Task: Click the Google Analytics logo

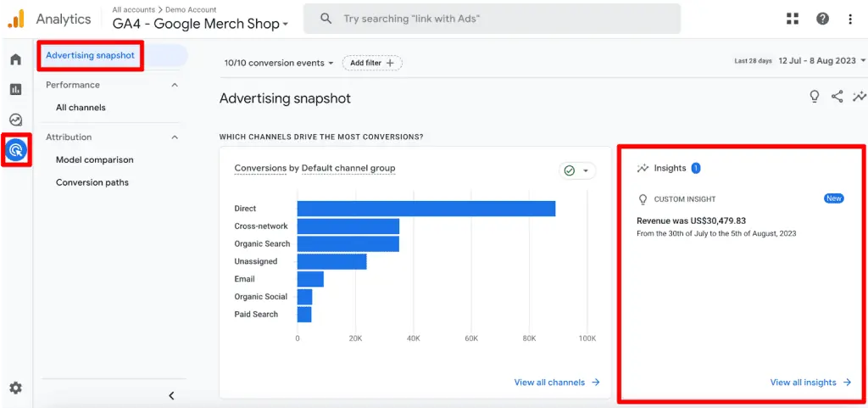Action: [x=16, y=20]
